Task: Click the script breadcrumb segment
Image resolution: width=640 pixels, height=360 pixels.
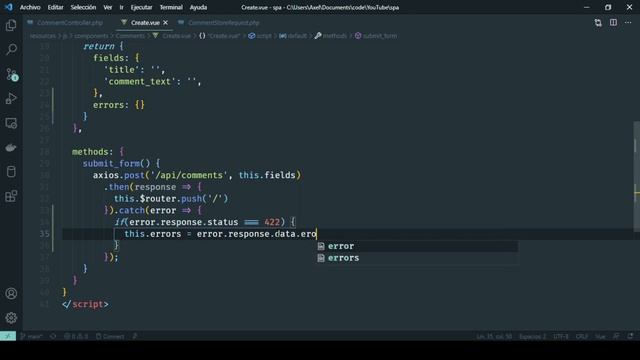Action: click(x=260, y=36)
